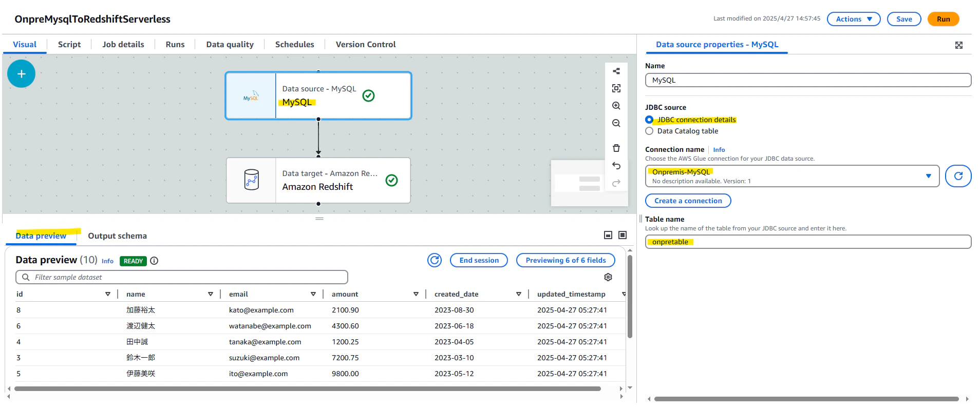980x410 pixels.
Task: Zoom in on the canvas
Action: (x=616, y=106)
